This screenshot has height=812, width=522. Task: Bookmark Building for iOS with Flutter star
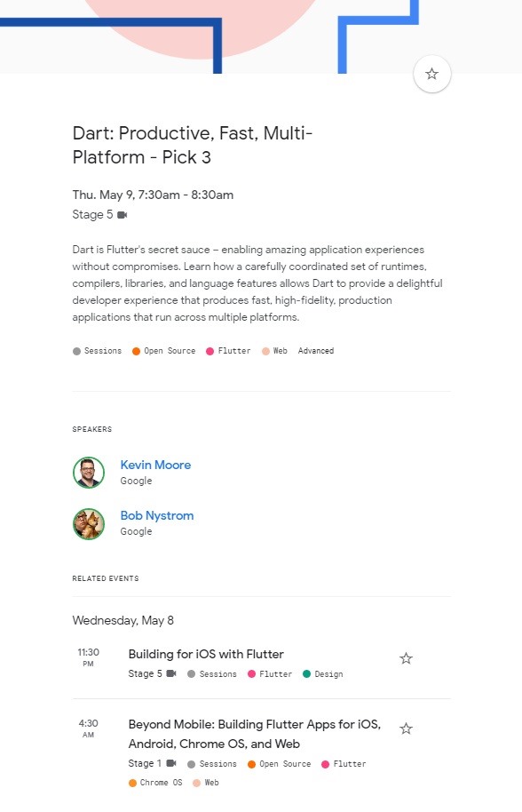(406, 658)
